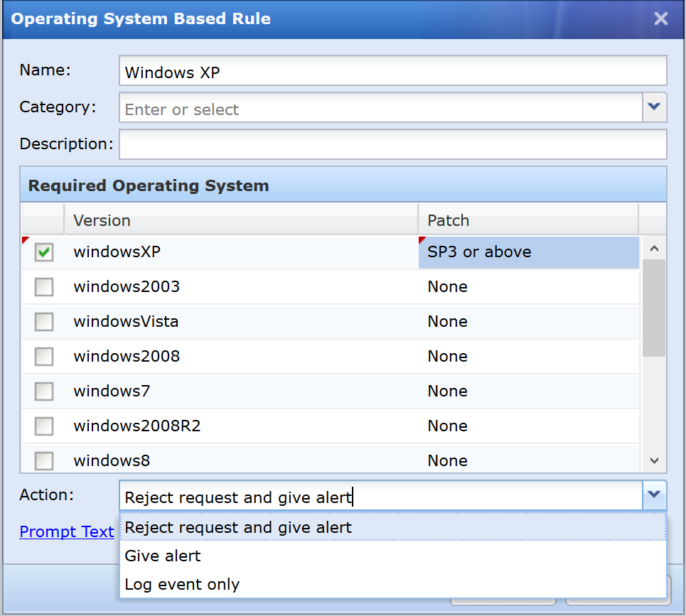The image size is (686, 616).
Task: Click the windowsVista version name
Action: [x=126, y=322]
